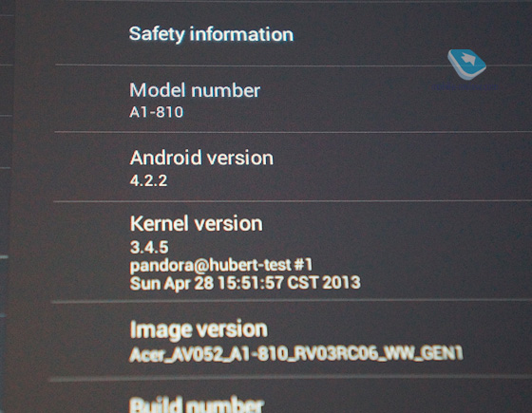Click the Sun Apr 28 build date line
The height and width of the screenshot is (413, 532).
(x=245, y=283)
